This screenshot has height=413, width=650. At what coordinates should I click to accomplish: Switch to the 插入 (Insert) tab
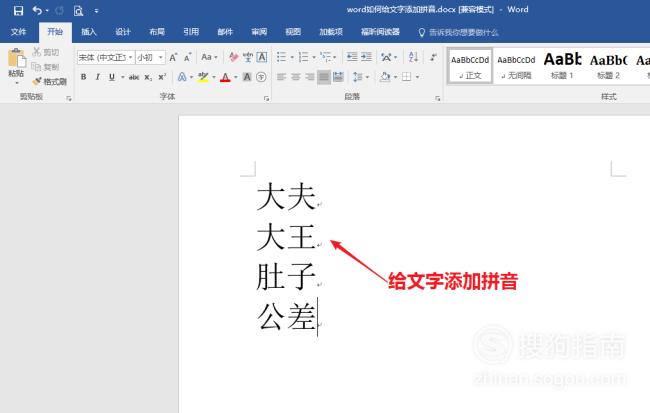tap(89, 32)
